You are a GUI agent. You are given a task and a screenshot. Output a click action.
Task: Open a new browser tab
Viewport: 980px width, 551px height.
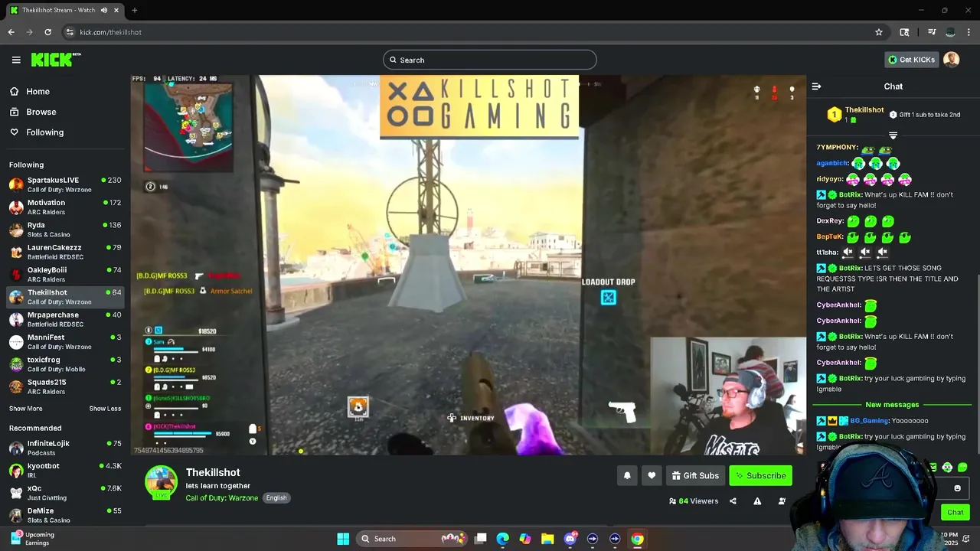(134, 10)
